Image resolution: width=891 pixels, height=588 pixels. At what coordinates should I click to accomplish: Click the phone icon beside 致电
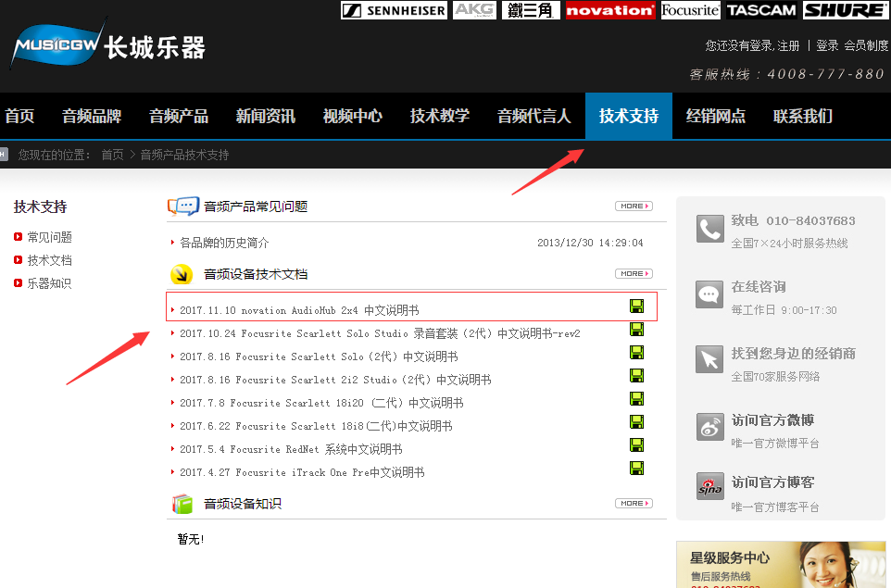pyautogui.click(x=709, y=229)
